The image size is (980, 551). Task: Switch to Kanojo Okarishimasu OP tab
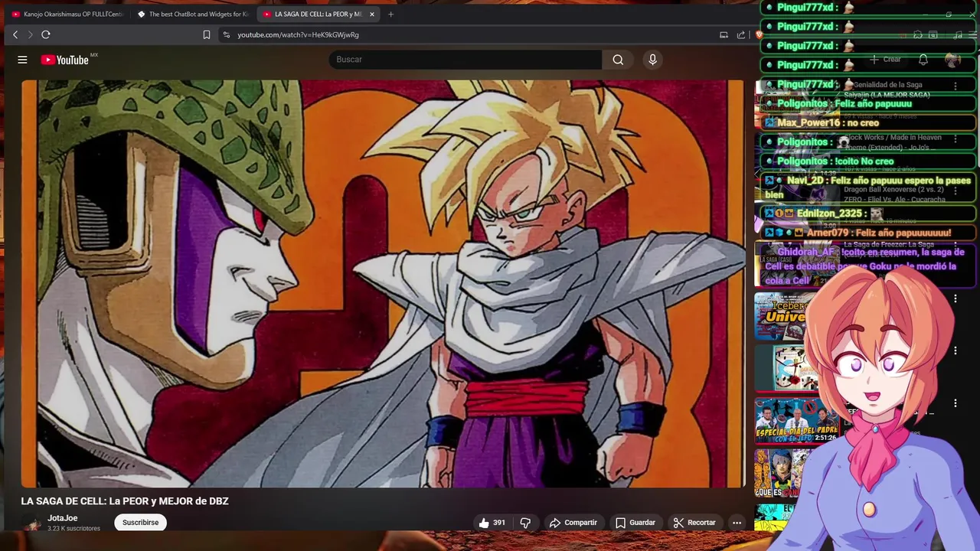click(x=67, y=14)
